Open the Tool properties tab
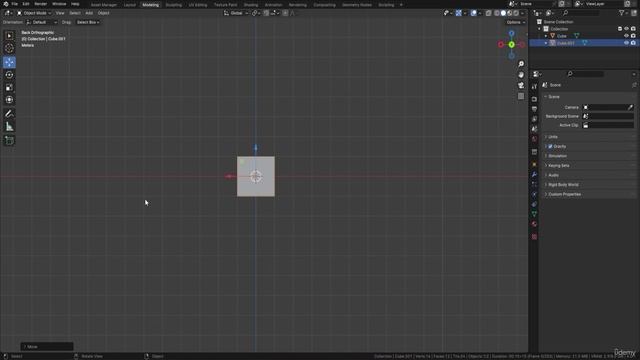 (534, 87)
